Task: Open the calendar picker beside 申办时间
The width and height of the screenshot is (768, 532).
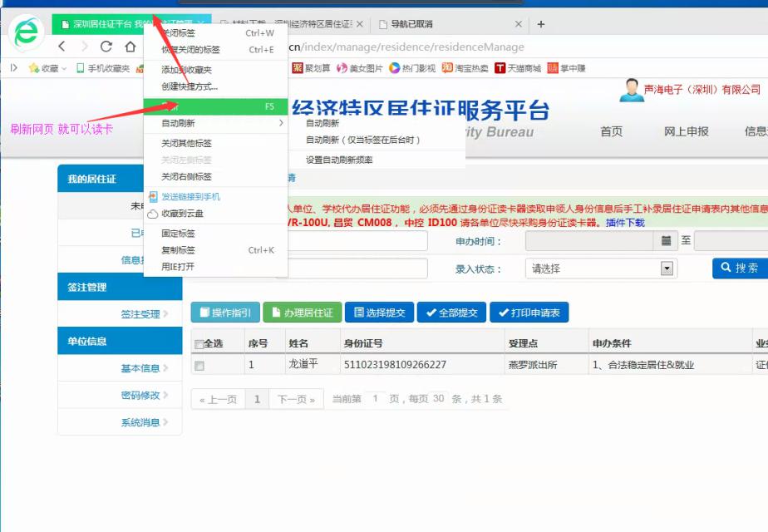Action: point(666,241)
